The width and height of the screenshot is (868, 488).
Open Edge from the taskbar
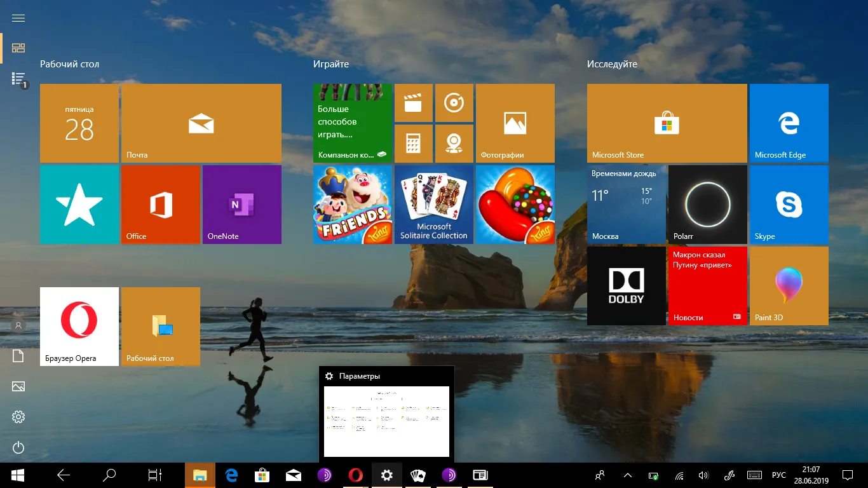coord(231,475)
